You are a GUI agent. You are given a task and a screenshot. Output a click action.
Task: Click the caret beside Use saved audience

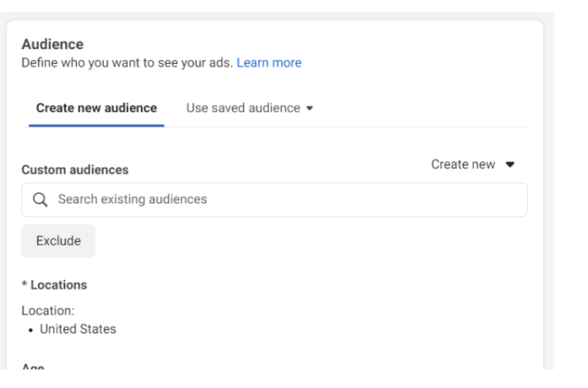point(312,108)
